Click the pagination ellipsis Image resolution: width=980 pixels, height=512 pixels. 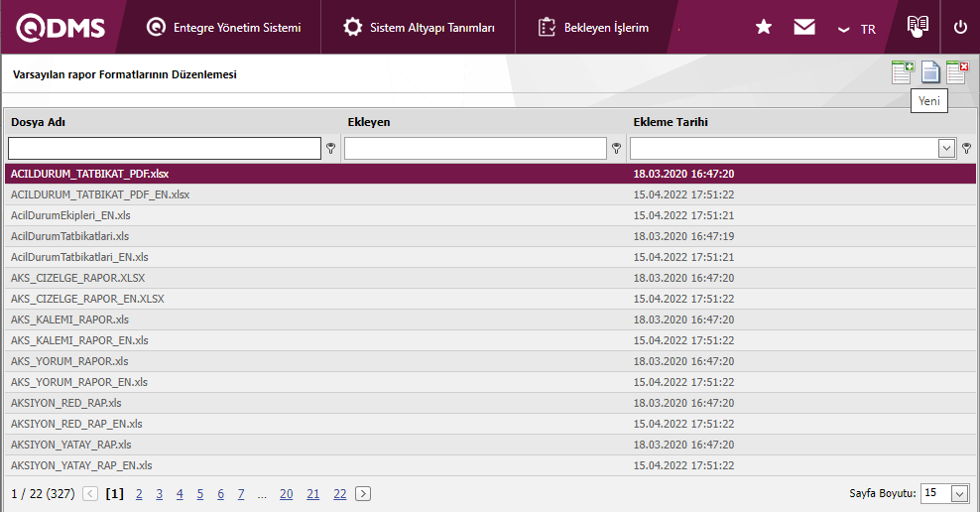click(262, 496)
